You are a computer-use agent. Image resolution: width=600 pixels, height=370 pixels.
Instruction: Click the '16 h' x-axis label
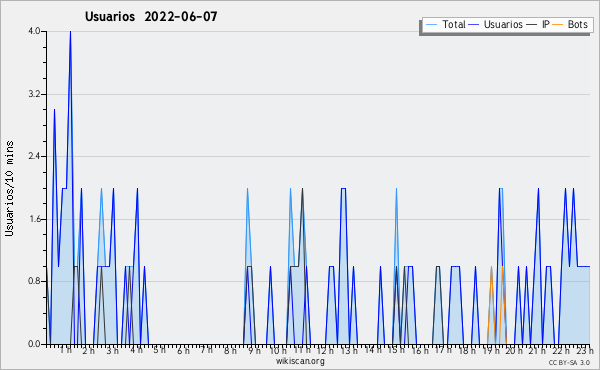click(x=420, y=350)
